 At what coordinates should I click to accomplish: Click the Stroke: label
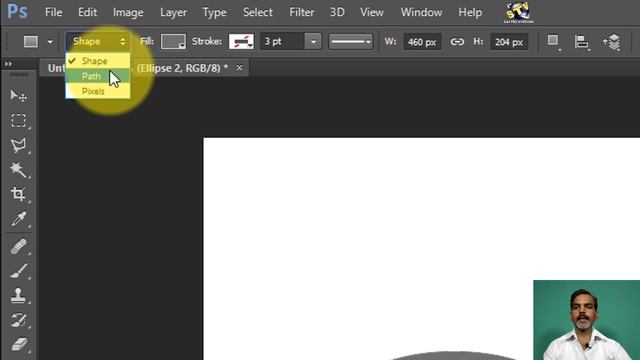pos(207,41)
